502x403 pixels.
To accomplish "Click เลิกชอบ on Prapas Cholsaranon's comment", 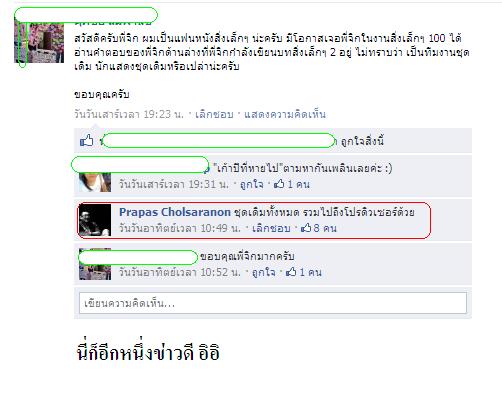I will (271, 228).
